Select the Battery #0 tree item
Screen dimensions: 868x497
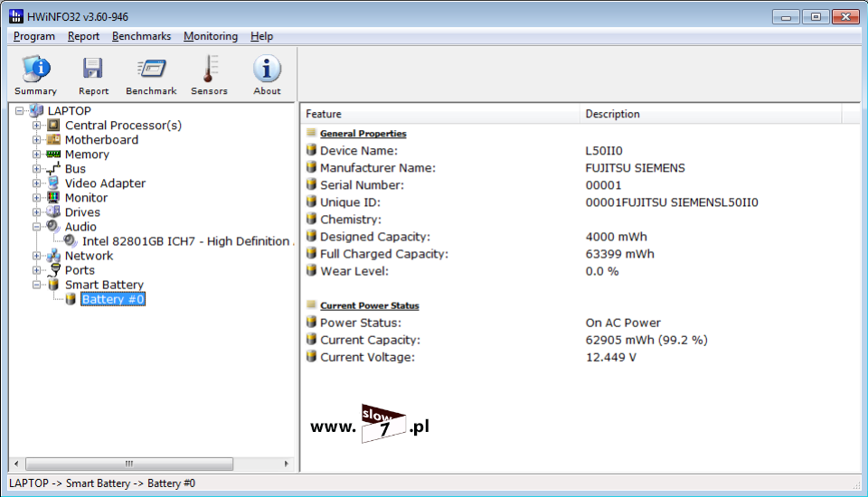(x=113, y=299)
